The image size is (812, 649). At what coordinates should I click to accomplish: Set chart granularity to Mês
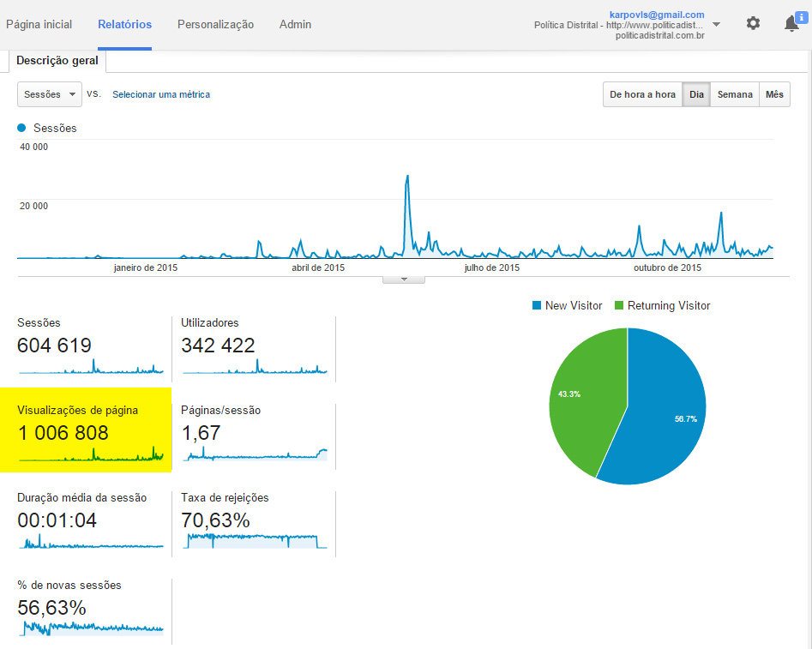point(774,94)
